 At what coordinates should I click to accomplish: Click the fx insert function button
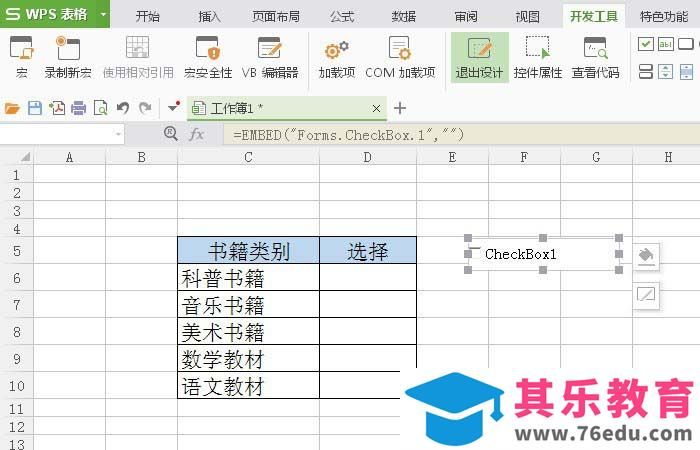click(x=196, y=134)
